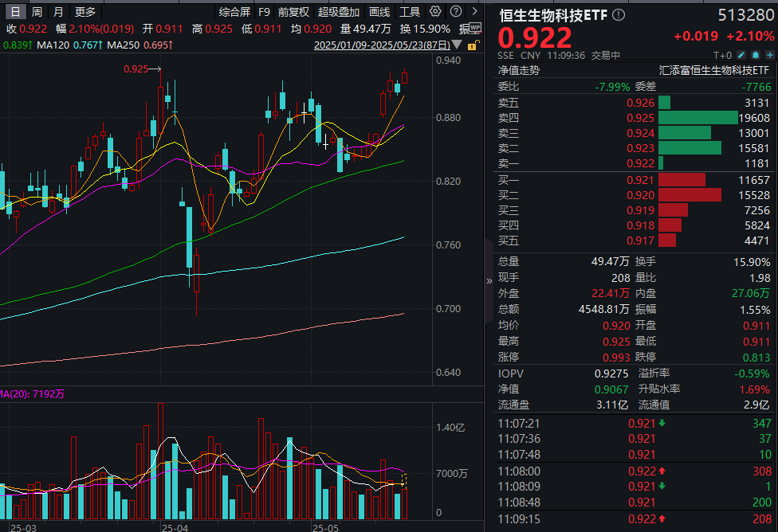Select 画线 drawing tool
778x532 pixels.
coord(379,12)
